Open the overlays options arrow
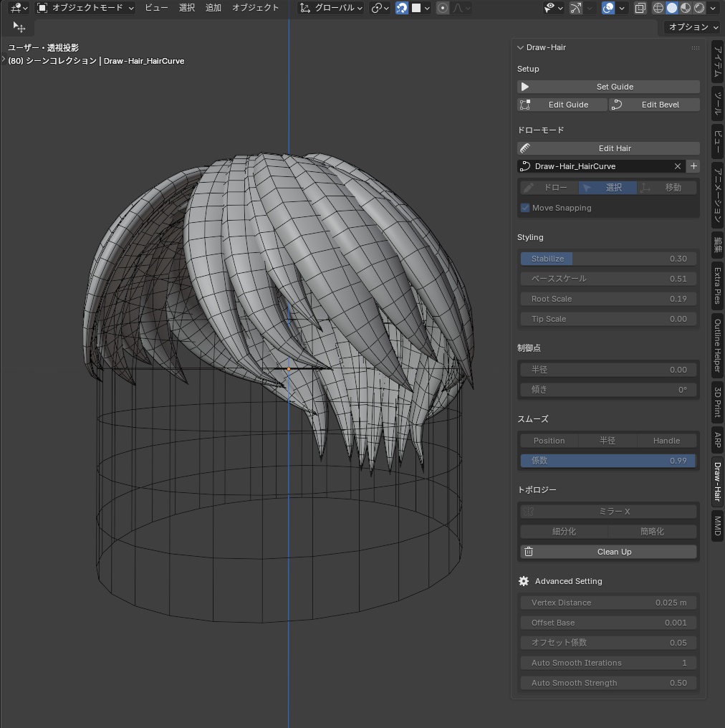Screen dimensions: 725x728 (x=622, y=8)
